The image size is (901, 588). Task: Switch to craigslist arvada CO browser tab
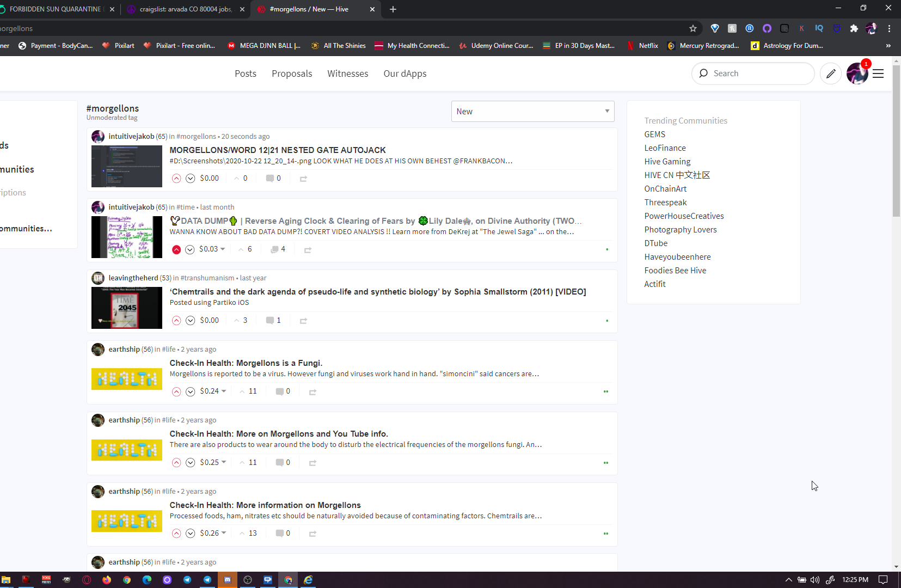click(x=185, y=9)
